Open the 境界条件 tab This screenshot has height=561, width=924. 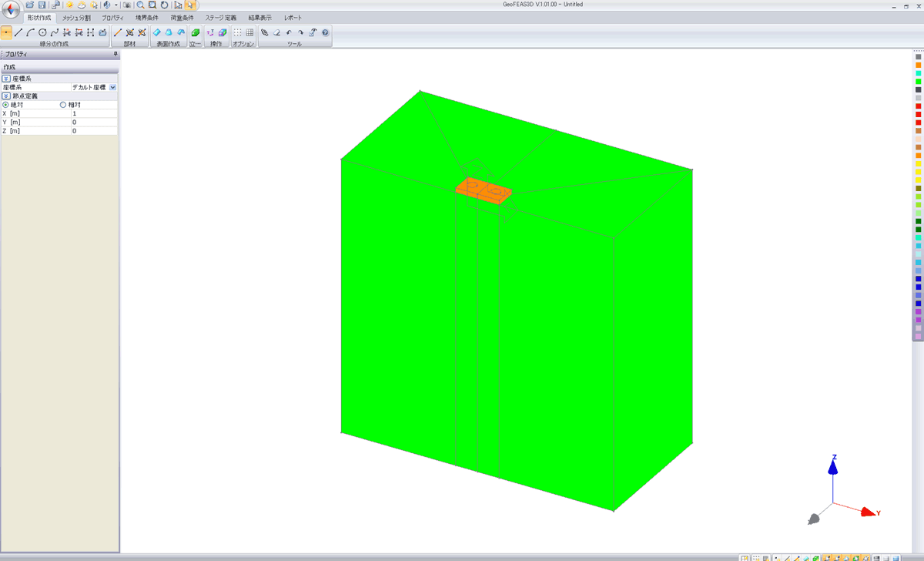point(146,17)
